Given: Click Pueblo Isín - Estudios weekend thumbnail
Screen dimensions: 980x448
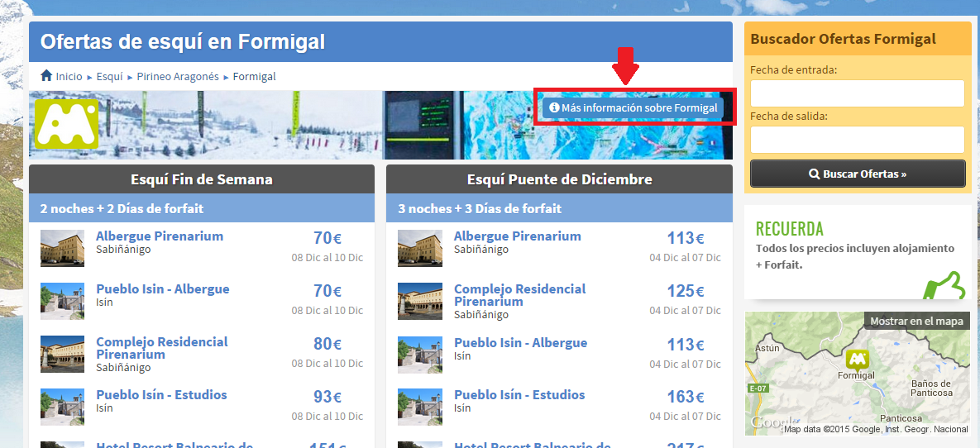Looking at the screenshot, I should click(63, 407).
